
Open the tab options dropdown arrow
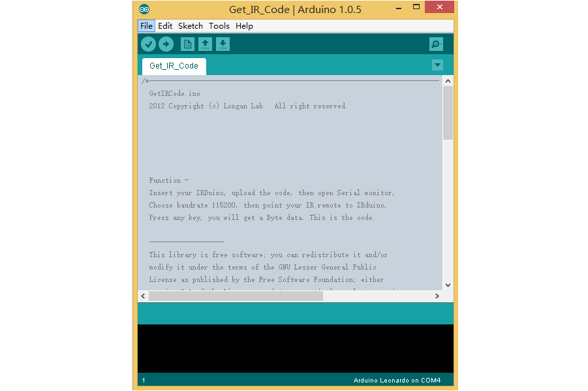click(x=437, y=65)
